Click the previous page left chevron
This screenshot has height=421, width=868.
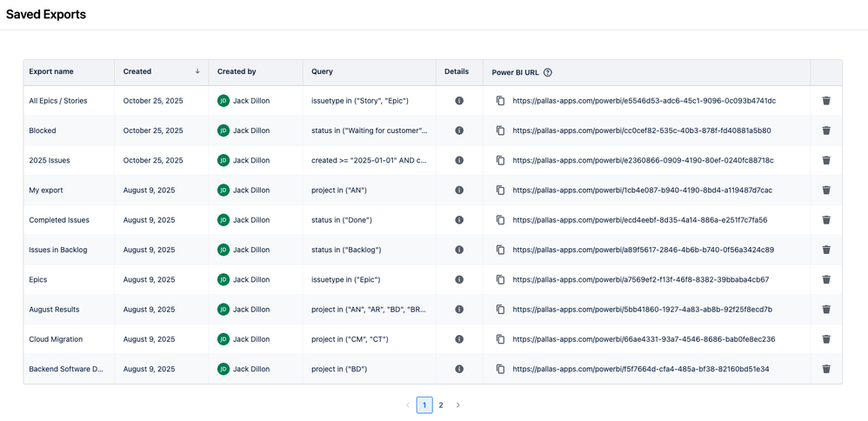[408, 405]
